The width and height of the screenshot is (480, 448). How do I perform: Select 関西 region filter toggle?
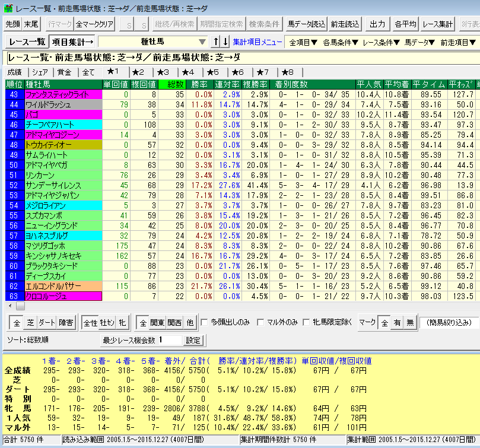coord(174,322)
